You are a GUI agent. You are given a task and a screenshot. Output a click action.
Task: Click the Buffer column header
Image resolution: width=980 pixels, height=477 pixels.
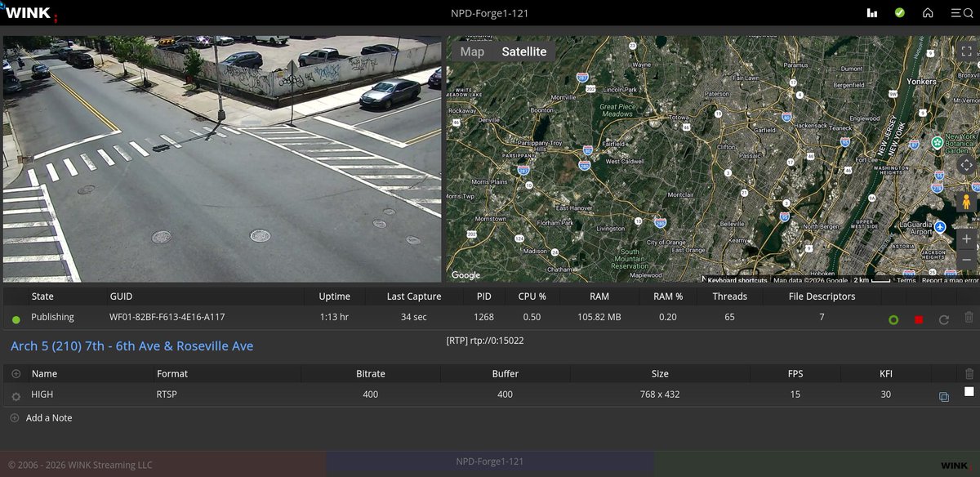coord(506,373)
